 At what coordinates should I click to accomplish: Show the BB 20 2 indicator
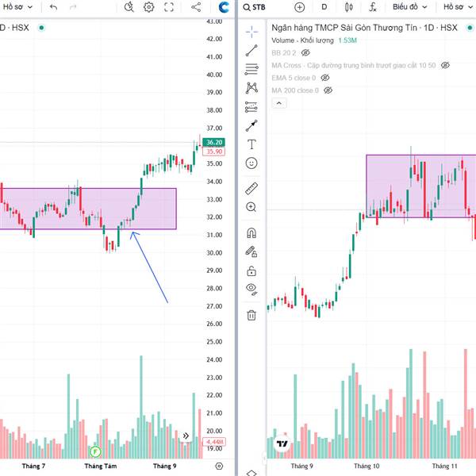point(305,53)
